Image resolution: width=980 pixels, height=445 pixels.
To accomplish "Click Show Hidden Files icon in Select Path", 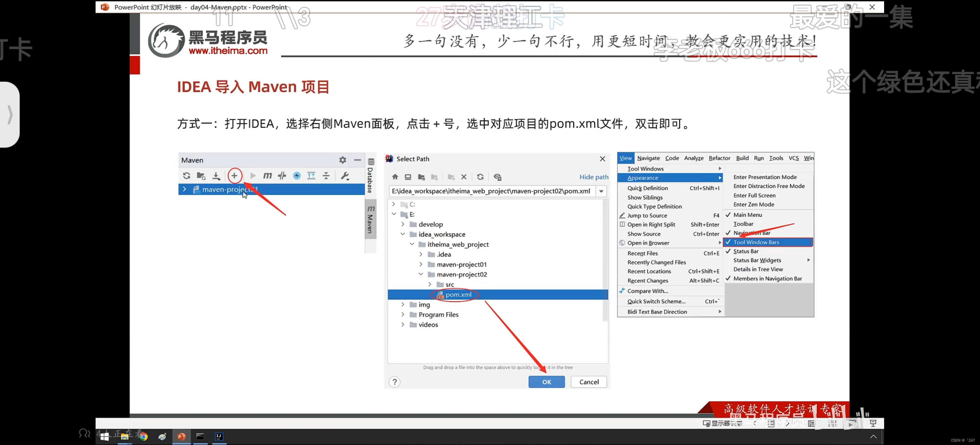I will coord(497,177).
